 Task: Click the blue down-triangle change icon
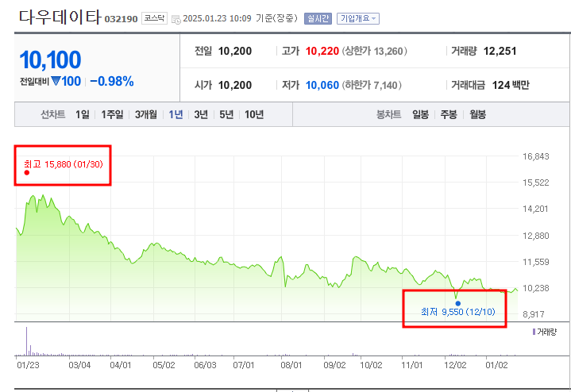click(56, 81)
